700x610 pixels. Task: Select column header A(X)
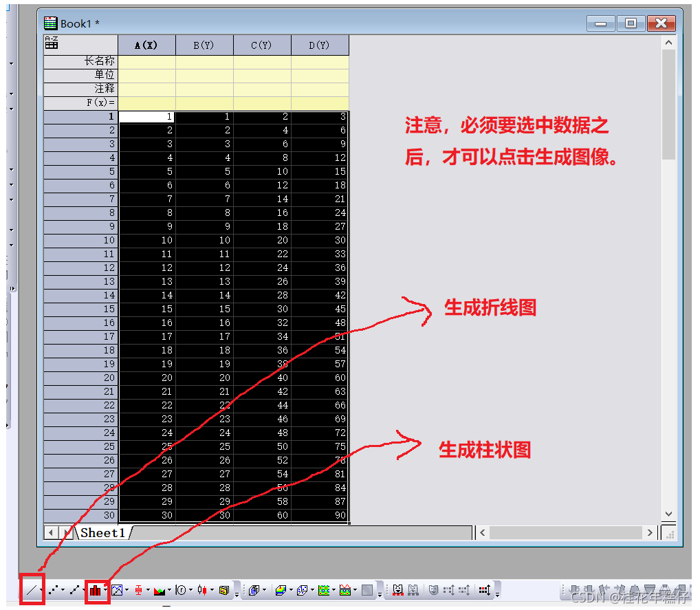tap(146, 45)
